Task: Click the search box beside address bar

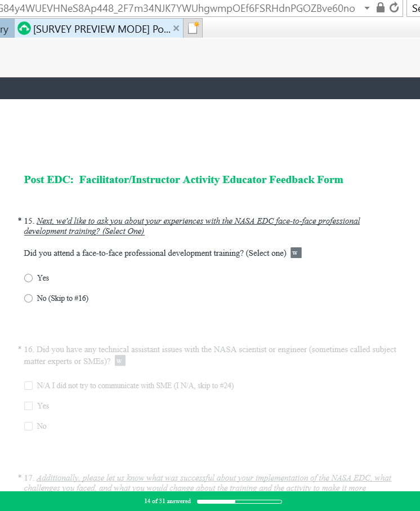Action: pos(414,8)
